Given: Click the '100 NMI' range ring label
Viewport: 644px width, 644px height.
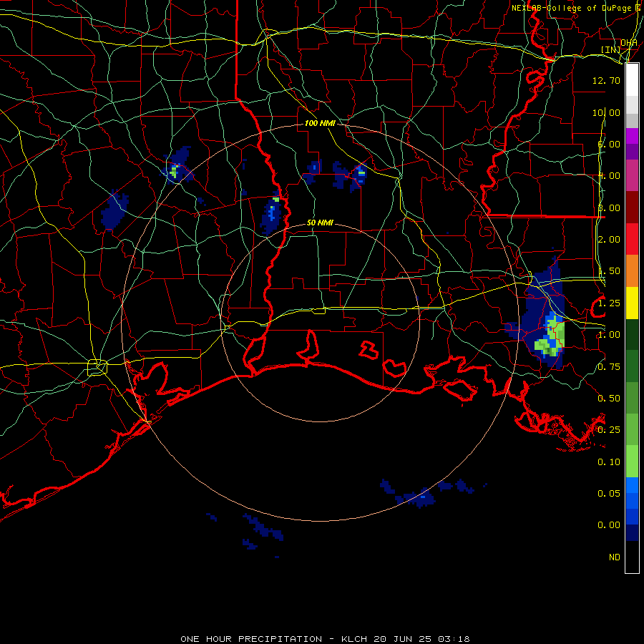Looking at the screenshot, I should point(320,123).
